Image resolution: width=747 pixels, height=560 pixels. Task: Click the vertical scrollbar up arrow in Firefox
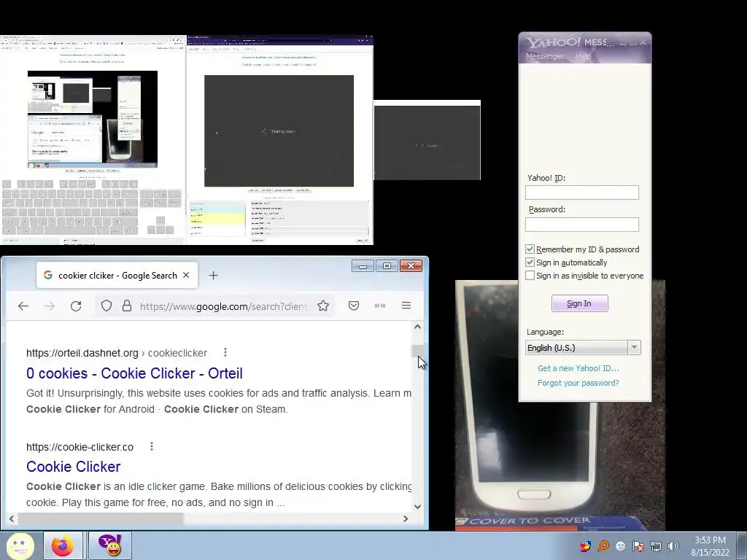pyautogui.click(x=417, y=327)
